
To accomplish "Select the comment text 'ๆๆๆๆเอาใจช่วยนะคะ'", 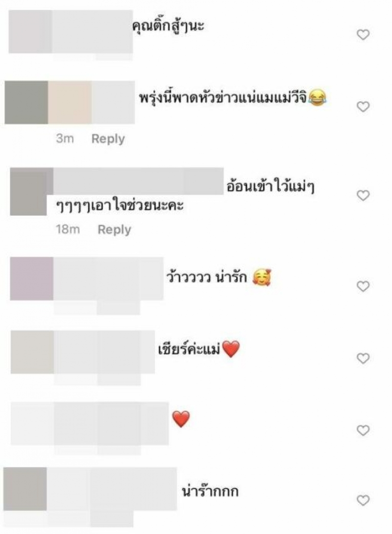I will point(120,206).
